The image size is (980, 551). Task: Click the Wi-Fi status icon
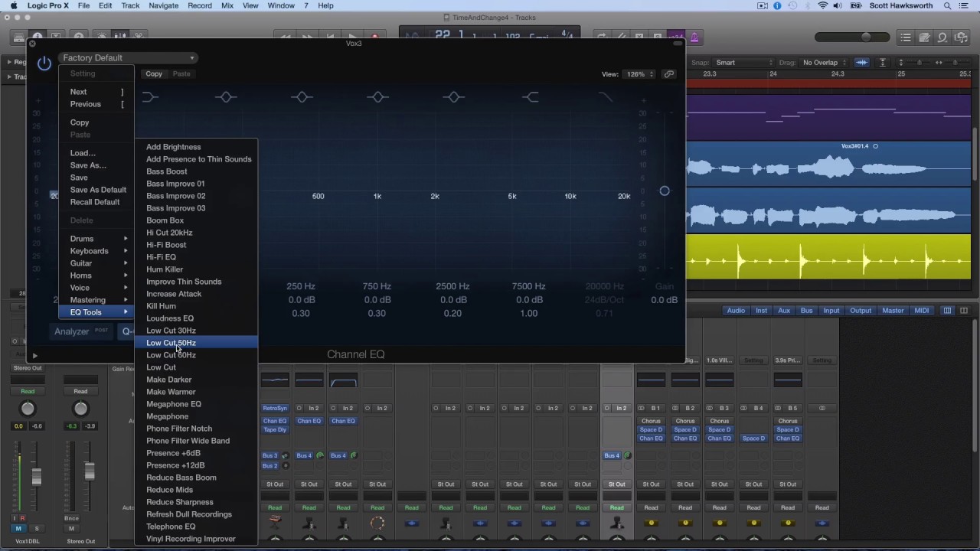point(823,5)
